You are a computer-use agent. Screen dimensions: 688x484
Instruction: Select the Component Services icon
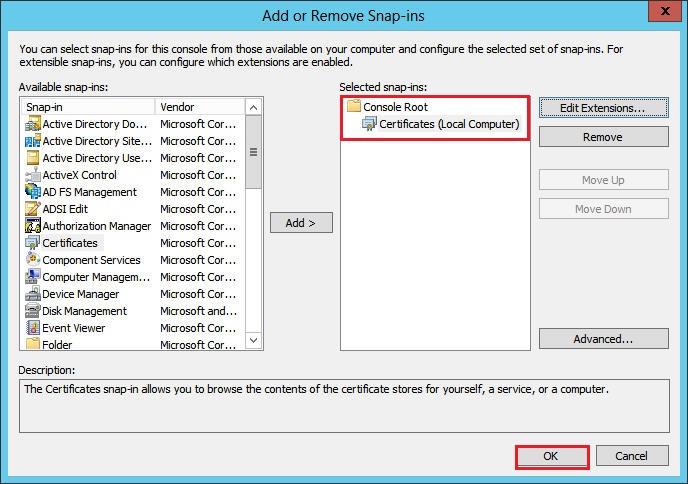(33, 260)
